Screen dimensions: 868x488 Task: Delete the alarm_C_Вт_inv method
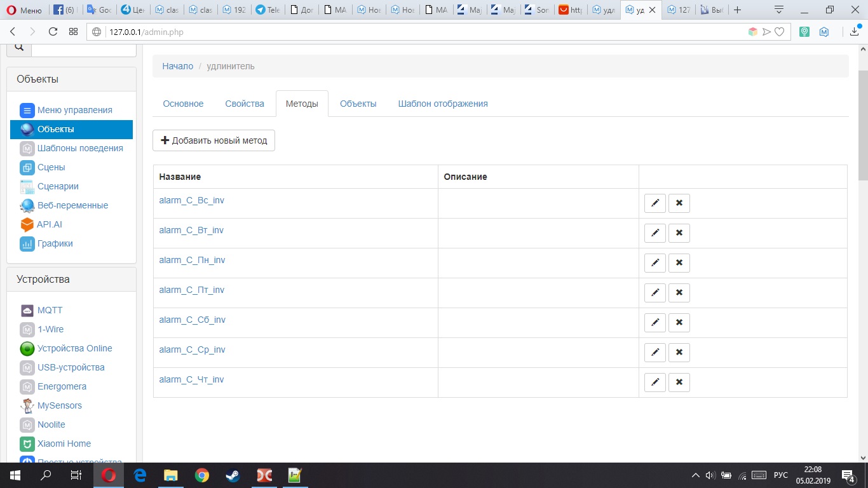(x=679, y=233)
